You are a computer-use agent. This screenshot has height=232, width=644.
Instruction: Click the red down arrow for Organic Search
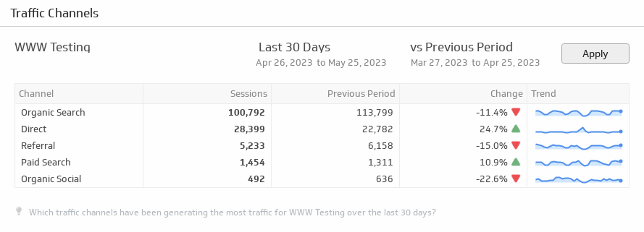pyautogui.click(x=516, y=112)
